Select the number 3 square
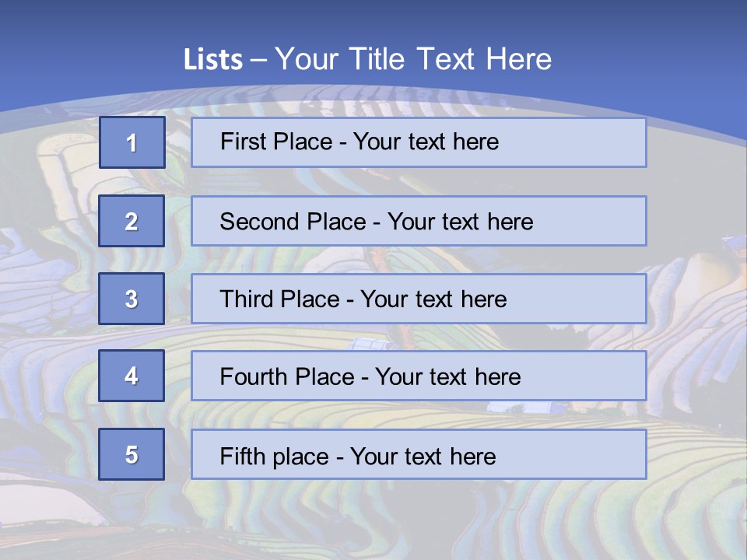 click(132, 299)
